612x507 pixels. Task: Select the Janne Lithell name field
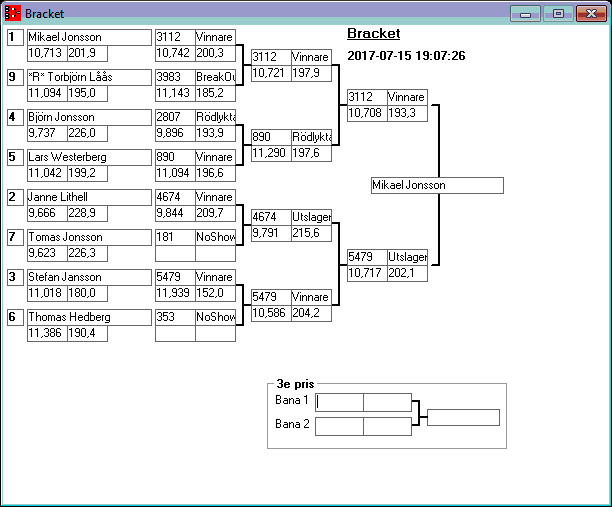tap(87, 197)
